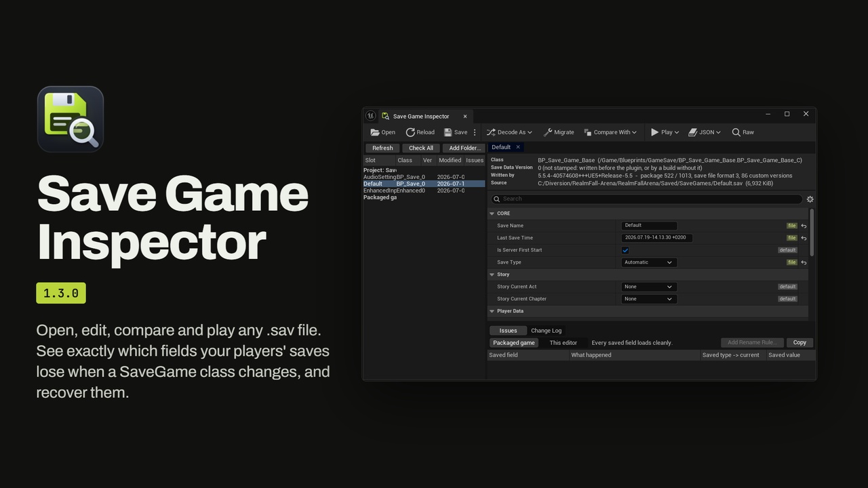Switch to the Issues tab
The image size is (868, 488).
coord(508,331)
